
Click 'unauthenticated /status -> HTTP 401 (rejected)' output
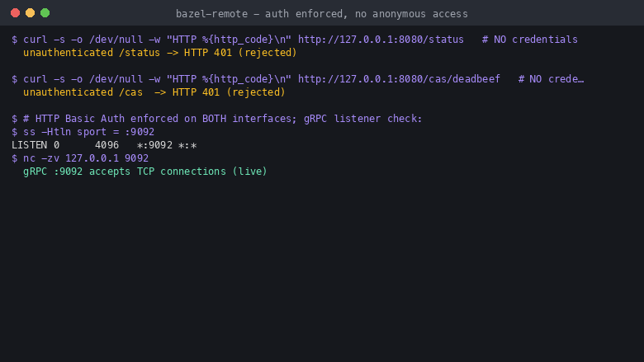[x=160, y=53]
